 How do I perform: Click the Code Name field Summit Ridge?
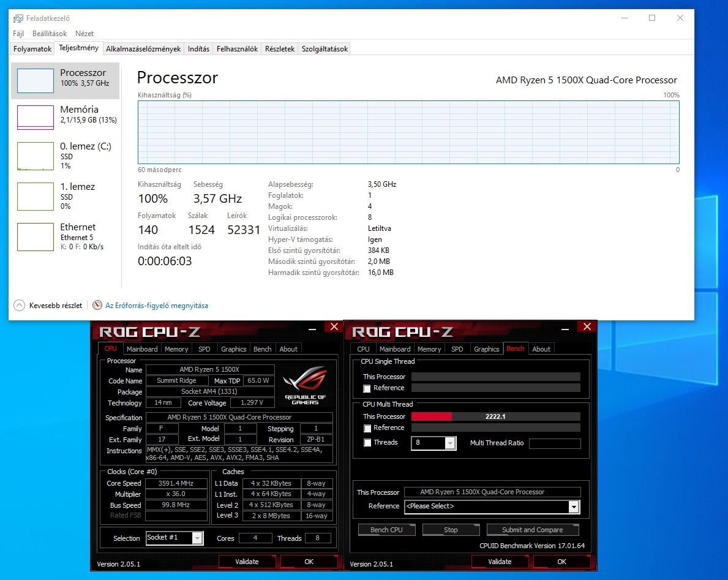176,381
